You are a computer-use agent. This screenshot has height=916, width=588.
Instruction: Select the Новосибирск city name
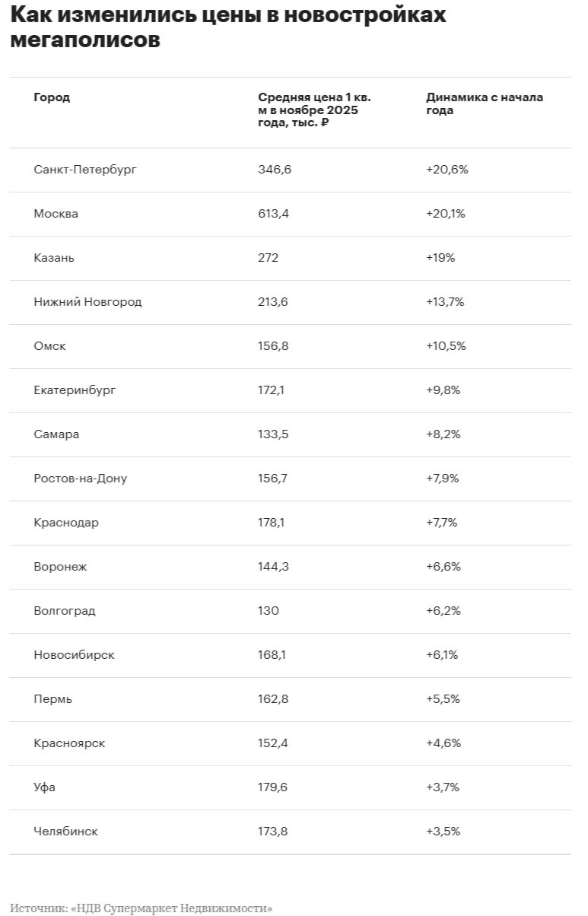point(74,655)
